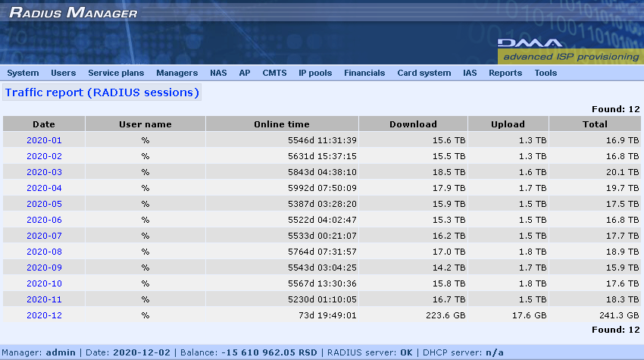644x360 pixels.
Task: Click upload value 17.6 GB
Action: click(529, 315)
